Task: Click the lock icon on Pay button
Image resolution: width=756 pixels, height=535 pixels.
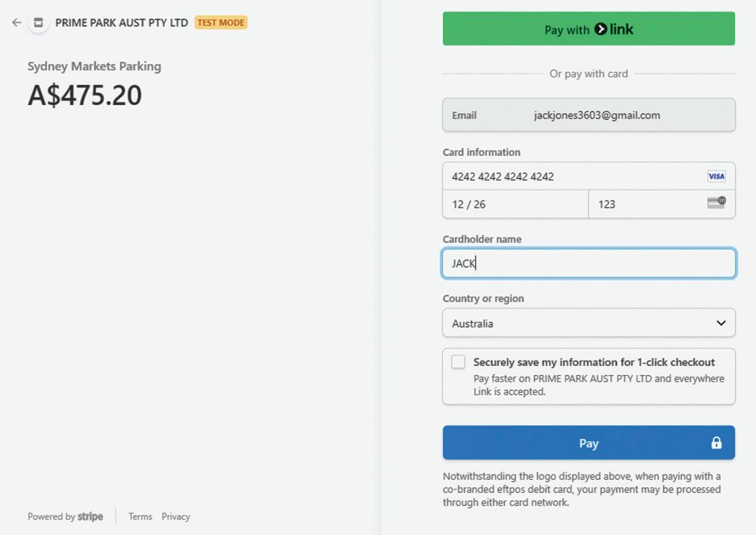Action: (x=716, y=443)
